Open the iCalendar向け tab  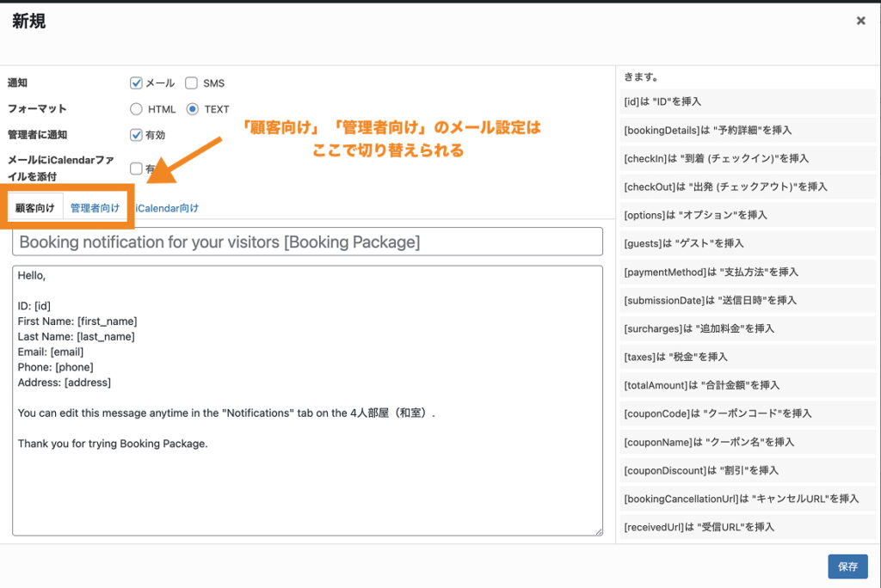[x=168, y=208]
